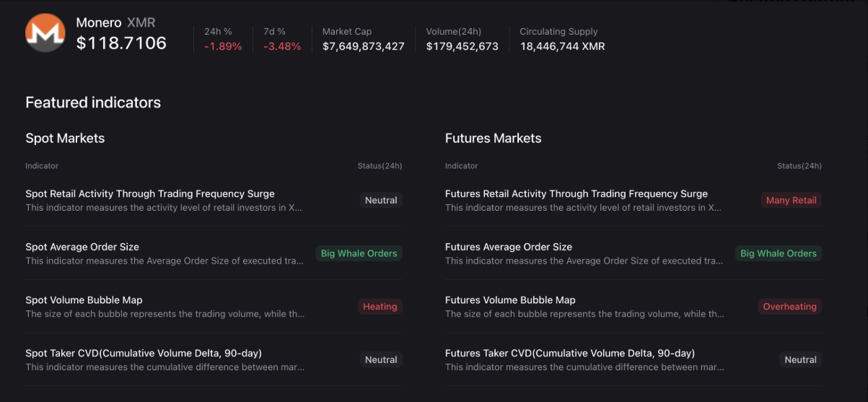The image size is (868, 402).
Task: Open Futures Retail Activity Through Trading Frequency Surge
Action: pos(576,193)
